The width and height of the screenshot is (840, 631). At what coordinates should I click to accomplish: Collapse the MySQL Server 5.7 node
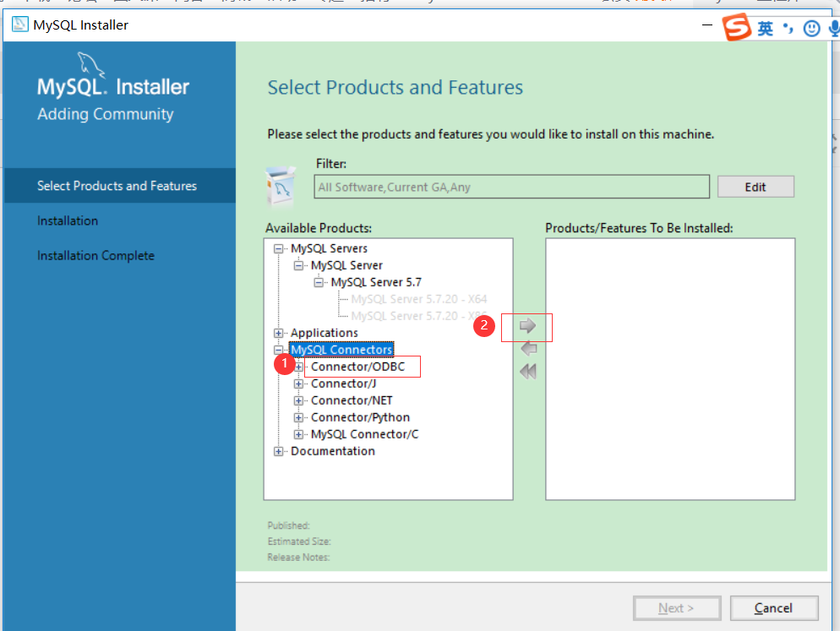pyautogui.click(x=319, y=282)
